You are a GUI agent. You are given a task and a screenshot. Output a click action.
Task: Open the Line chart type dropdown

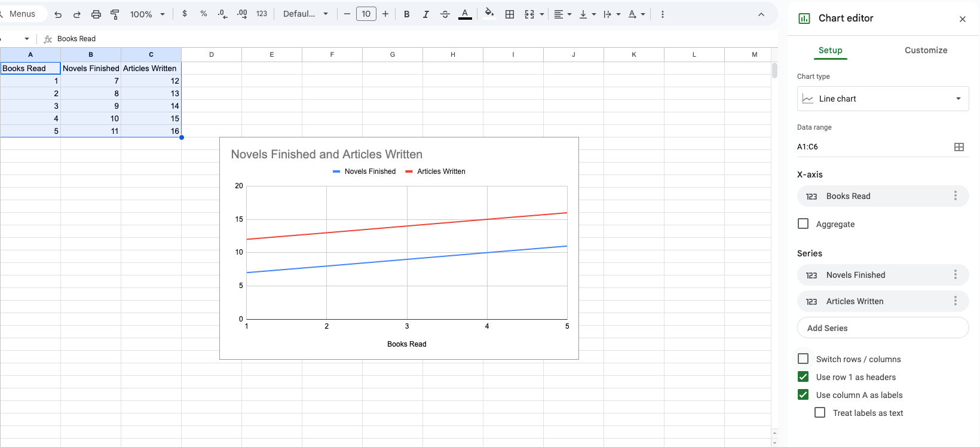coord(883,99)
